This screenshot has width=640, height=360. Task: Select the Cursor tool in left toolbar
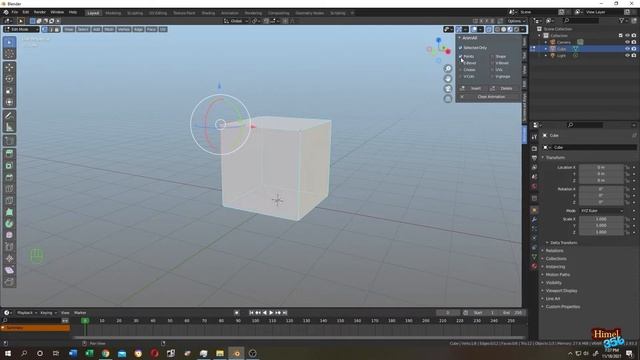point(9,54)
